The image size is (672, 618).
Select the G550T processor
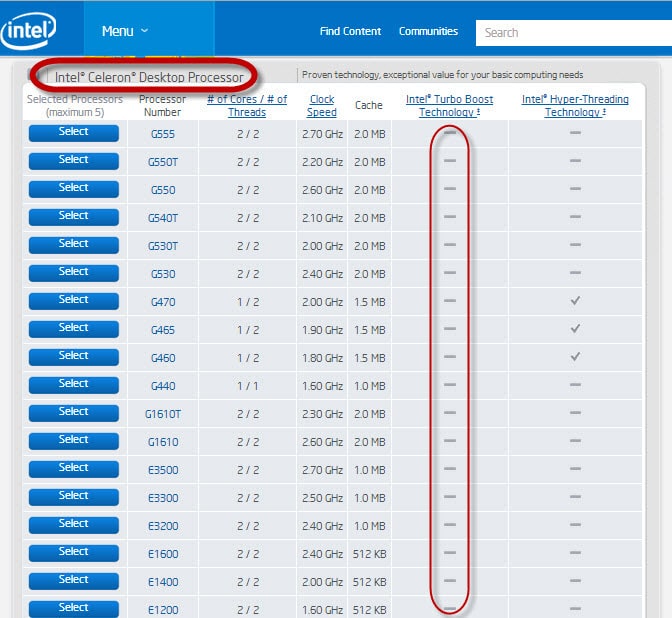coord(73,161)
